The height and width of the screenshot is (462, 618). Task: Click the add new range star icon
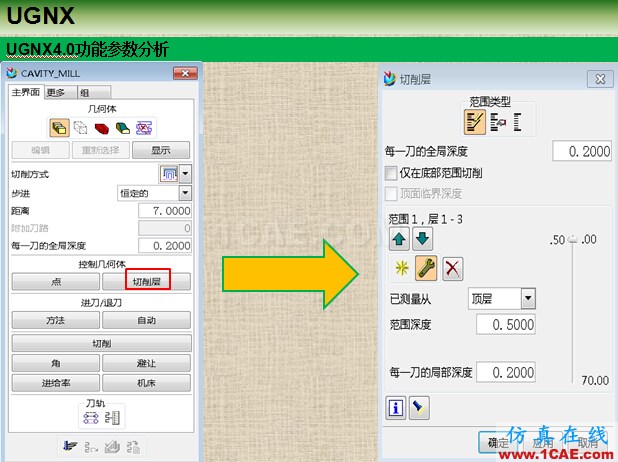(402, 268)
